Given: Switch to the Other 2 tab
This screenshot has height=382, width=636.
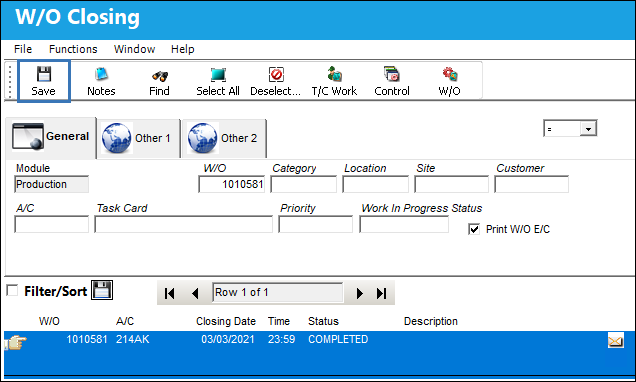Looking at the screenshot, I should coord(224,138).
